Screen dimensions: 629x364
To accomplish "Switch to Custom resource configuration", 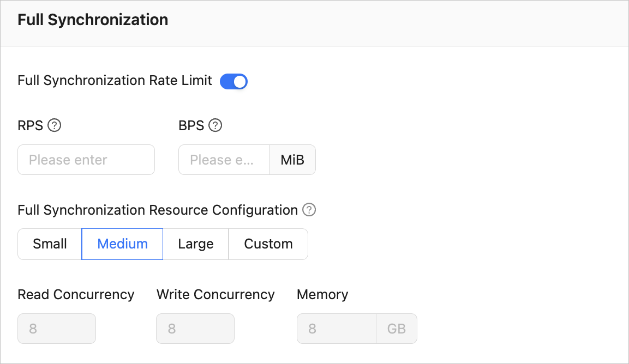I will click(268, 244).
